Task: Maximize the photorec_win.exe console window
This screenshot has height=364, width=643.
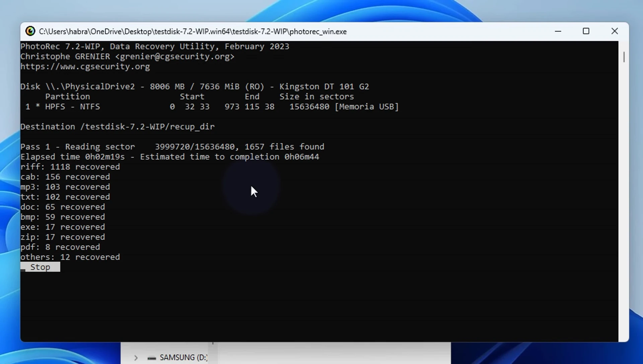Action: (586, 31)
